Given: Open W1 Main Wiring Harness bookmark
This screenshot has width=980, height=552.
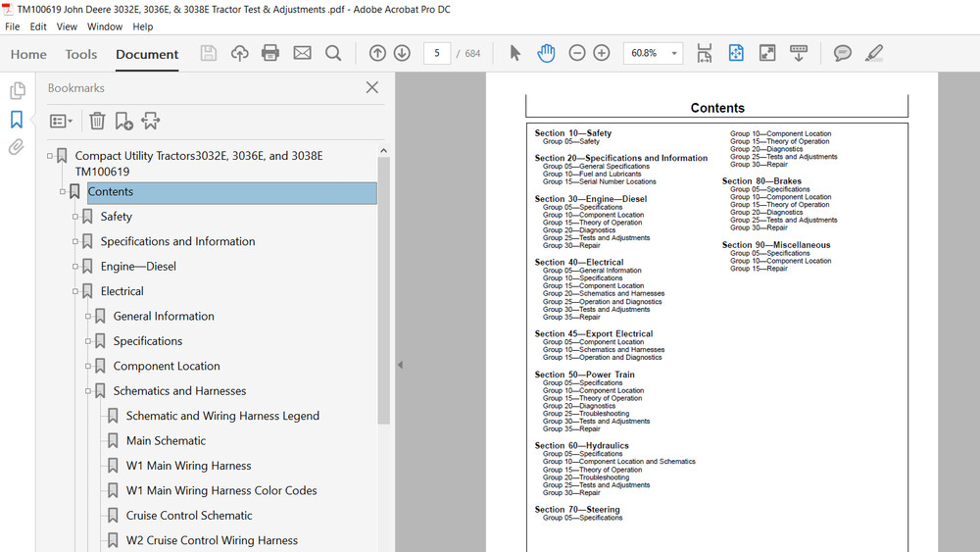Looking at the screenshot, I should [189, 466].
